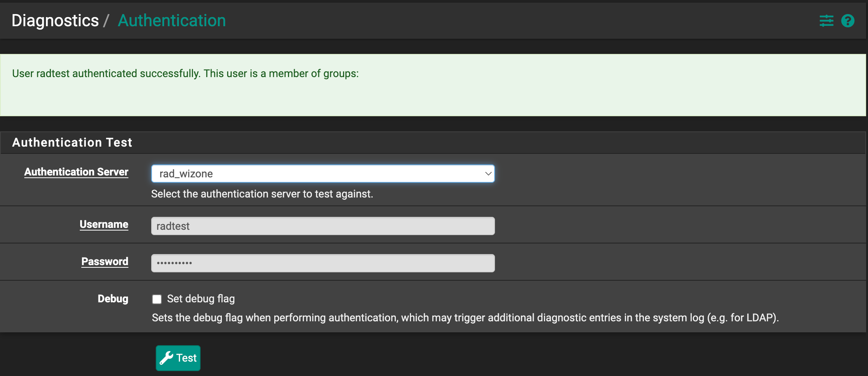Click the Debug row label
The height and width of the screenshot is (376, 868).
pos(113,299)
